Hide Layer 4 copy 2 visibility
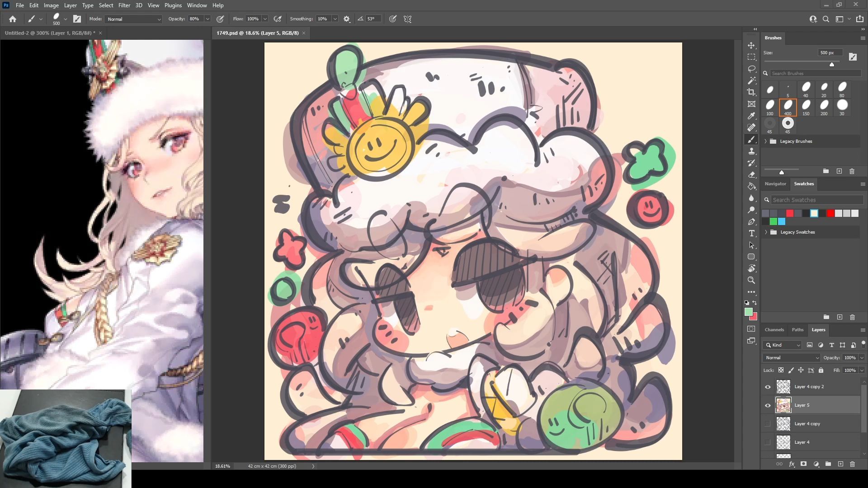Viewport: 868px width, 488px height. [768, 387]
